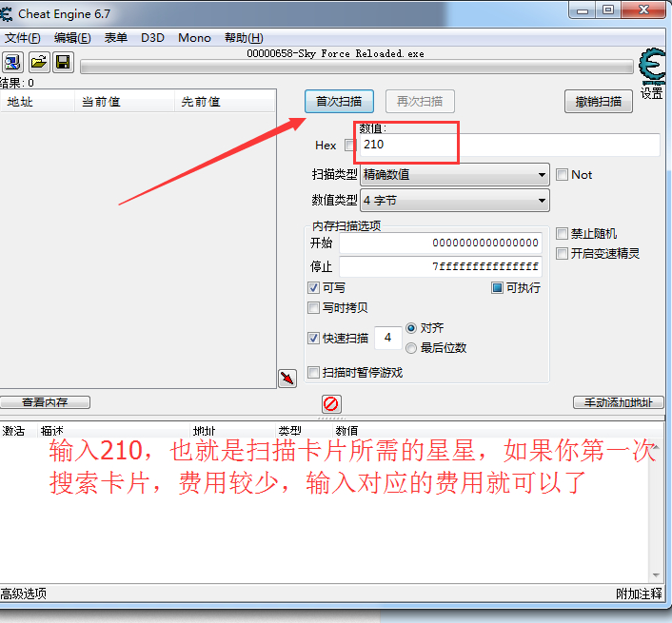Toggle the 可执行 checkbox
This screenshot has width=672, height=623.
[x=497, y=288]
